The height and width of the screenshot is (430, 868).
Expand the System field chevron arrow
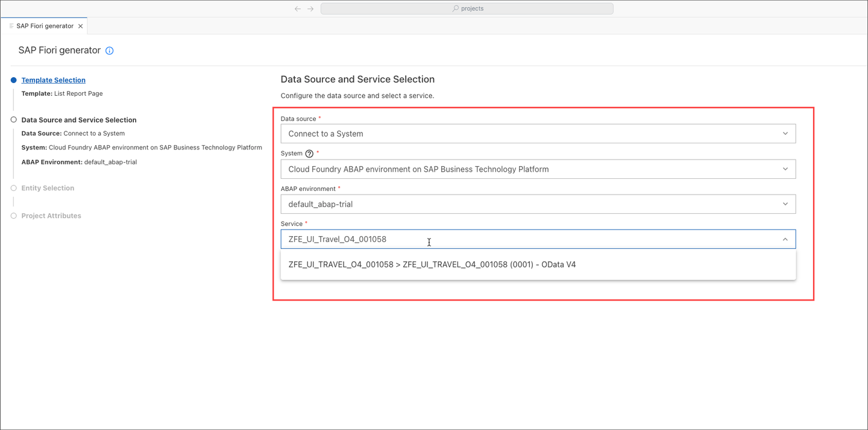[785, 169]
